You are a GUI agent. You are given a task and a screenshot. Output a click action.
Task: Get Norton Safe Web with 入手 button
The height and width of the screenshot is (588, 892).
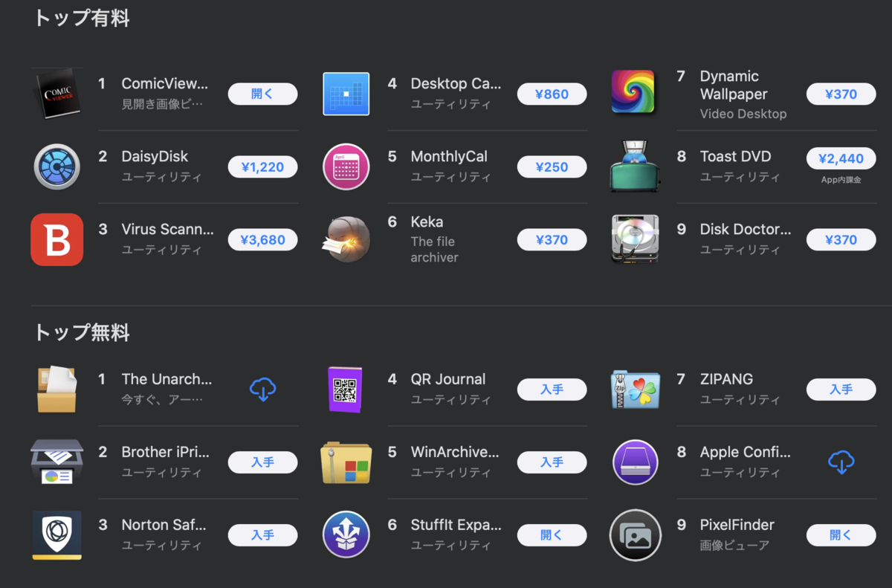click(x=262, y=535)
